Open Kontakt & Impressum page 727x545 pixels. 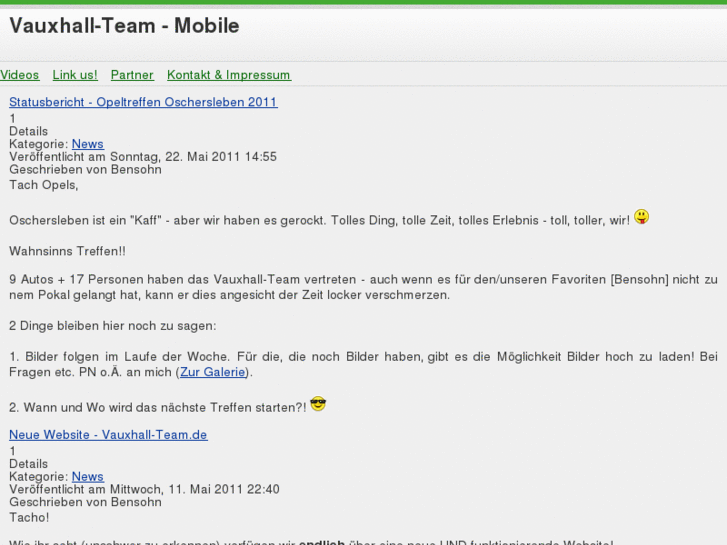tap(229, 75)
